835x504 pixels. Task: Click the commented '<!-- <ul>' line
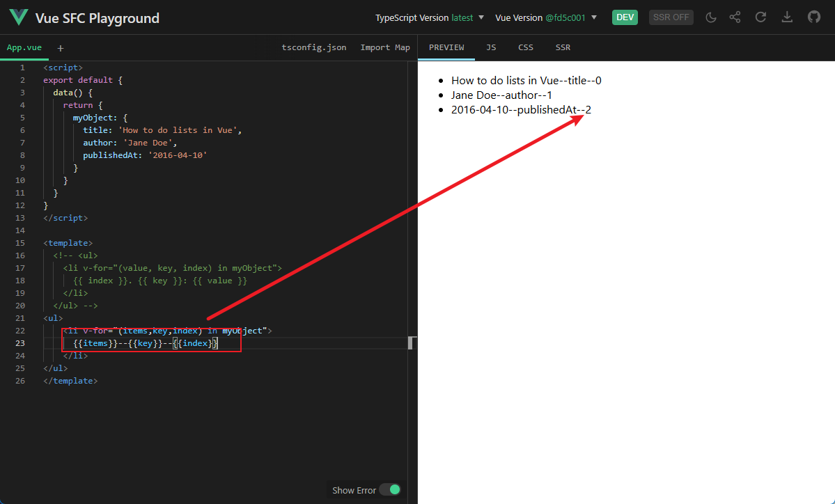[x=76, y=255]
